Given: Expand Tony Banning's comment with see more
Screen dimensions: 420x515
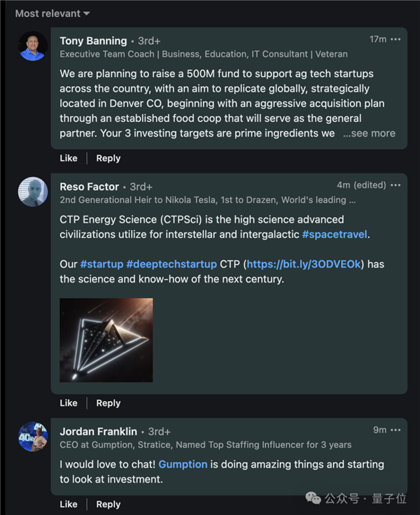Looking at the screenshot, I should point(369,133).
